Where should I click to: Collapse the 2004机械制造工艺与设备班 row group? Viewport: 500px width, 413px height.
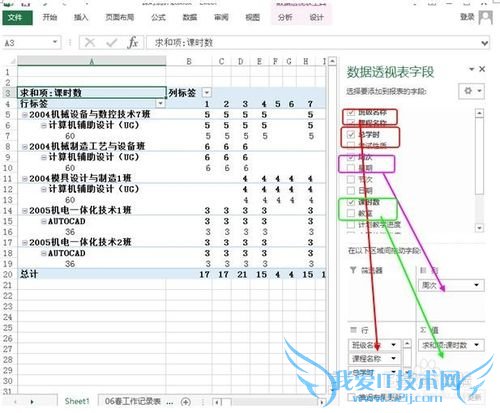tap(24, 147)
